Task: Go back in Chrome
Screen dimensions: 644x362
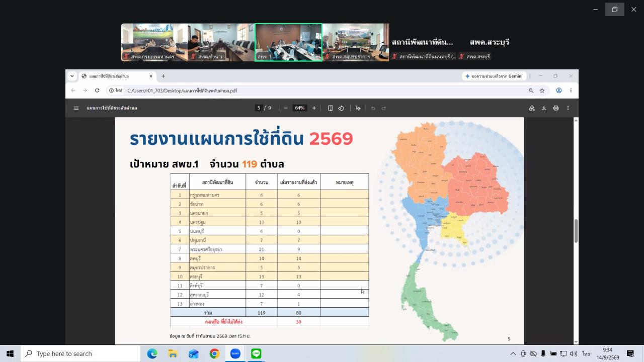Action: (x=73, y=90)
